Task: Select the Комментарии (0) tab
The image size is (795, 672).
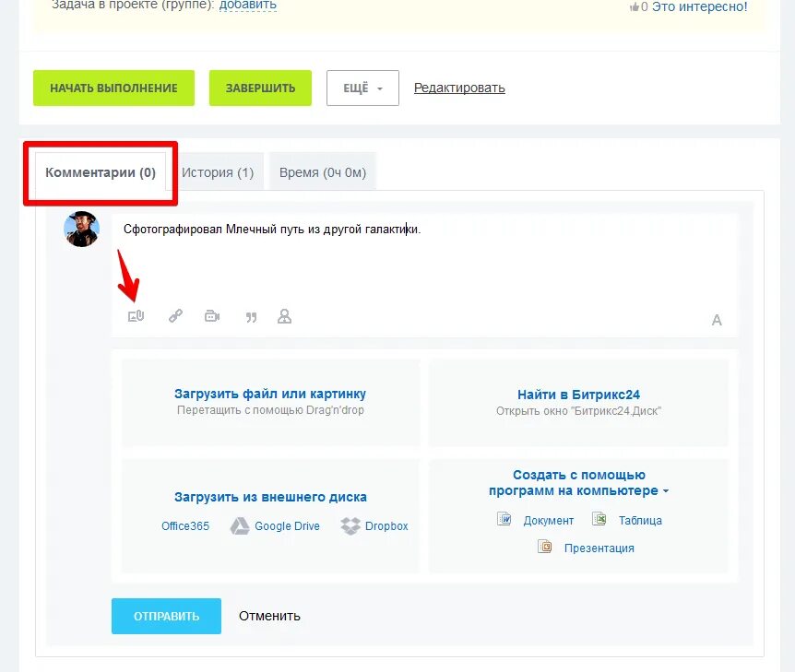Action: [x=101, y=172]
